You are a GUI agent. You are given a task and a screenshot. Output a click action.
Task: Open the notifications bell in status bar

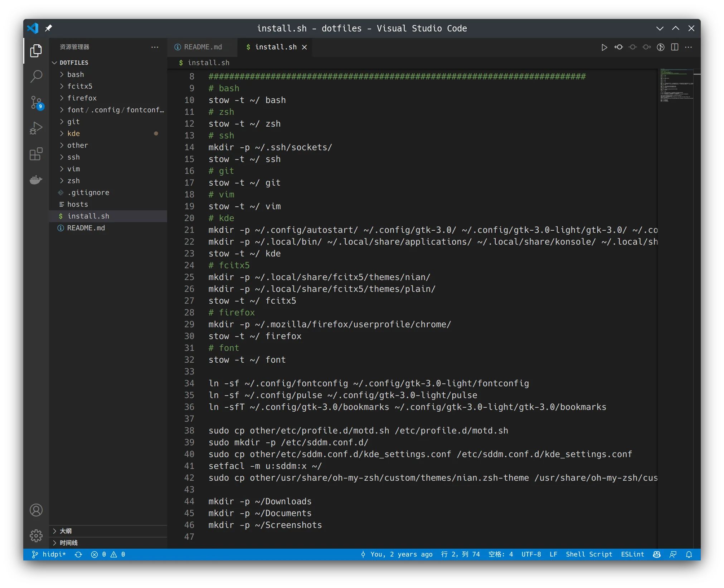(689, 554)
